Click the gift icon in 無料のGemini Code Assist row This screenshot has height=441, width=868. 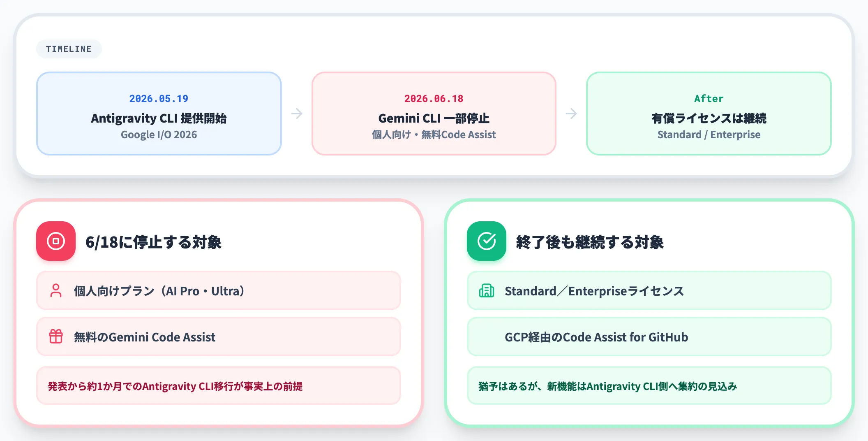pyautogui.click(x=56, y=337)
